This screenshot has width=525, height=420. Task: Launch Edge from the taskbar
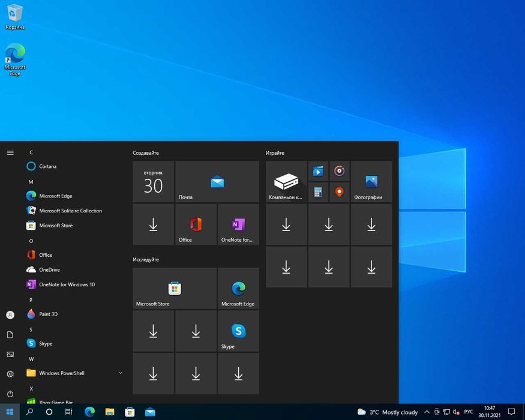89,412
